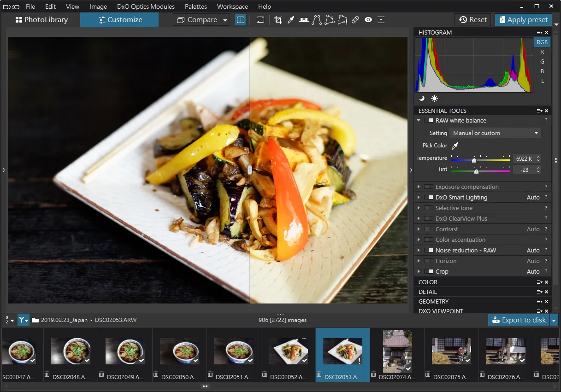Show highlight clipping sun icon
This screenshot has width=561, height=392.
coord(434,98)
